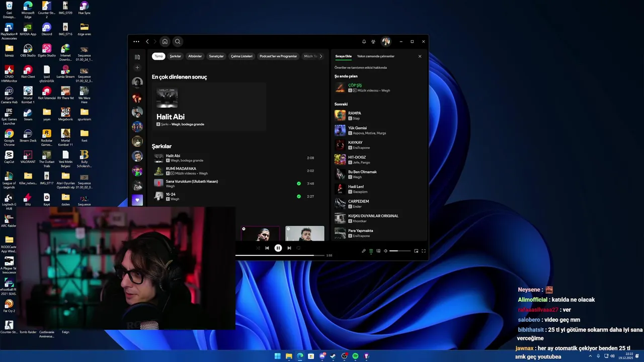This screenshot has width=644, height=362.
Task: Click the Spotify search magnifier icon
Action: click(x=177, y=42)
